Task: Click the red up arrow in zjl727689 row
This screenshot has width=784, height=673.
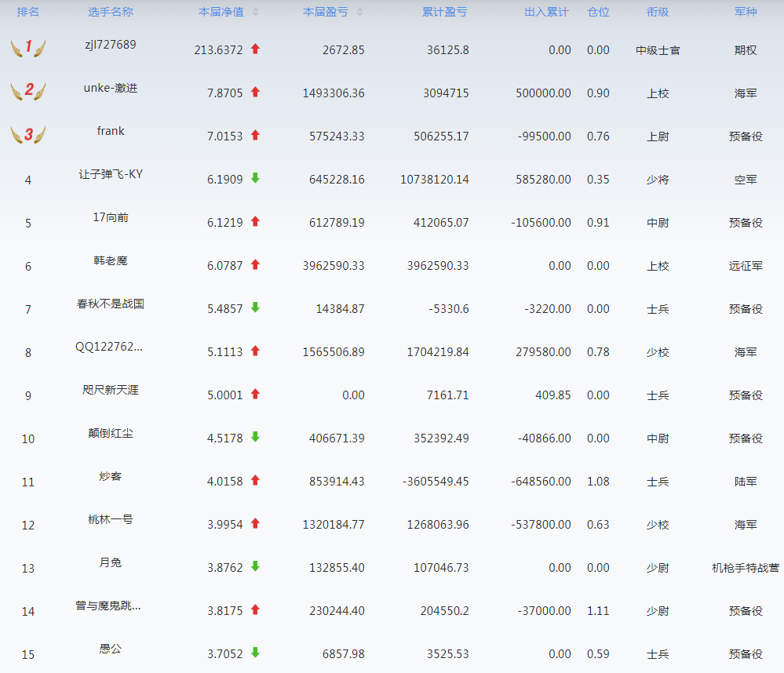Action: [x=256, y=49]
